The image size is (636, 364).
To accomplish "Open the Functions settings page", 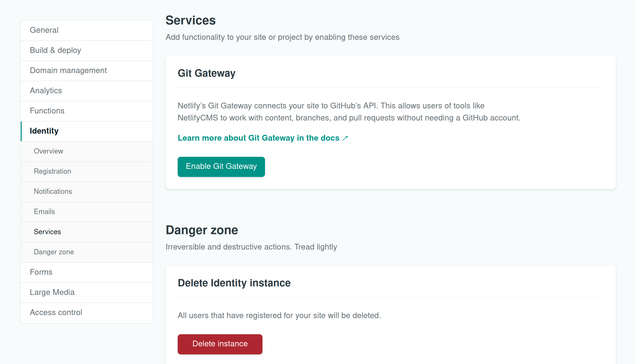I will [x=47, y=111].
